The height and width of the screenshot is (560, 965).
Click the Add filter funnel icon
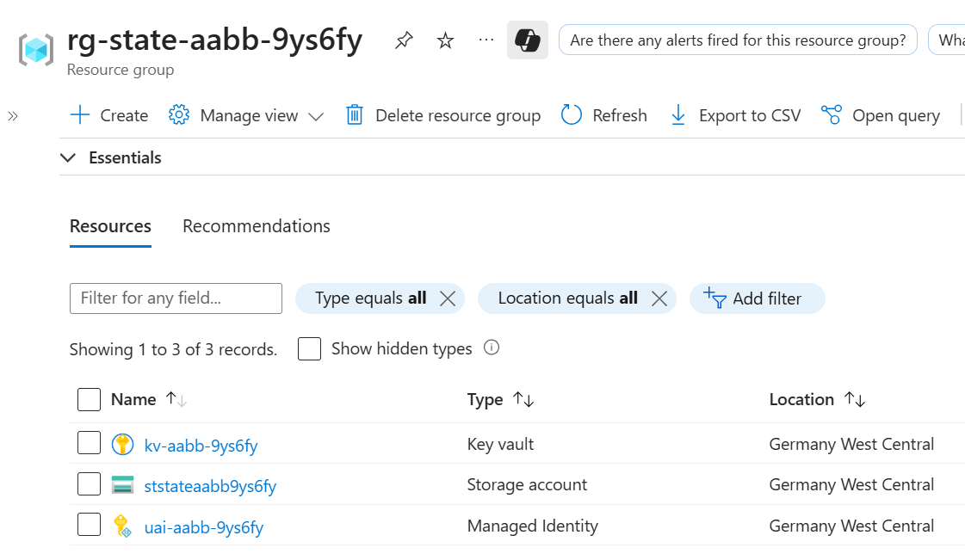point(714,298)
